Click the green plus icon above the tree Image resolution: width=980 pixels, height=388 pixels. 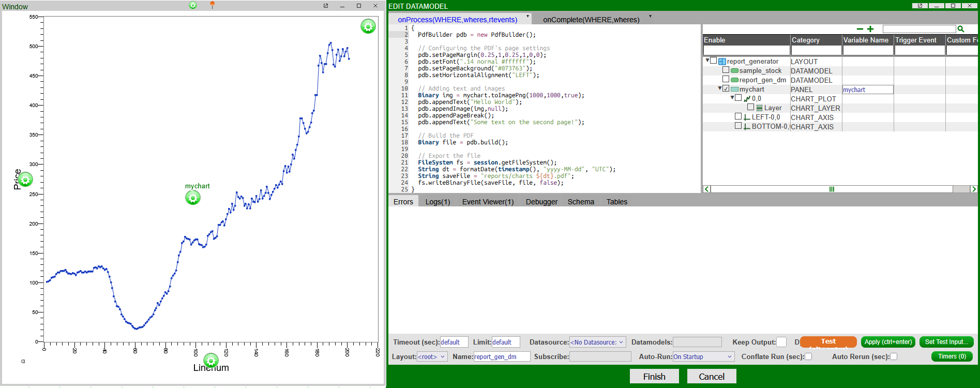click(870, 29)
